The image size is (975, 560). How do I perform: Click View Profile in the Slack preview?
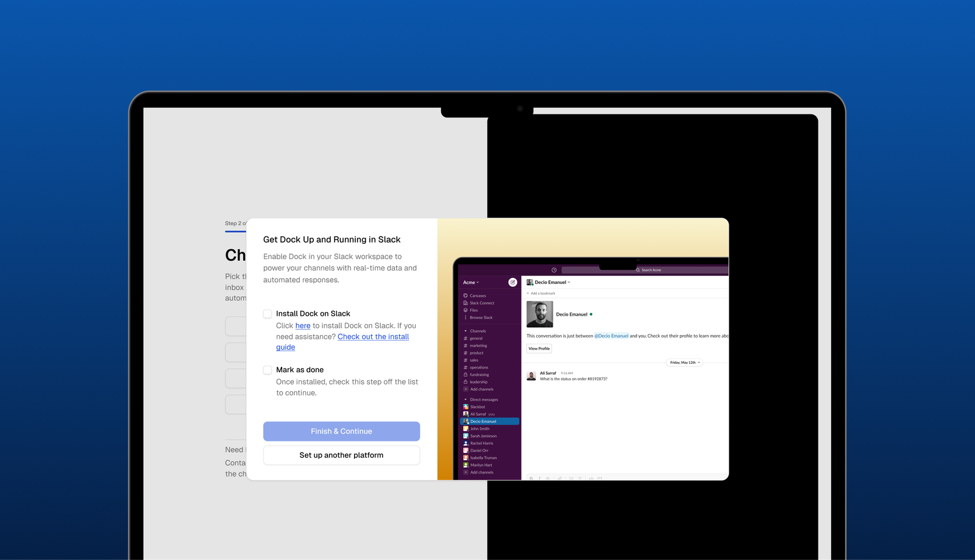[x=539, y=349]
